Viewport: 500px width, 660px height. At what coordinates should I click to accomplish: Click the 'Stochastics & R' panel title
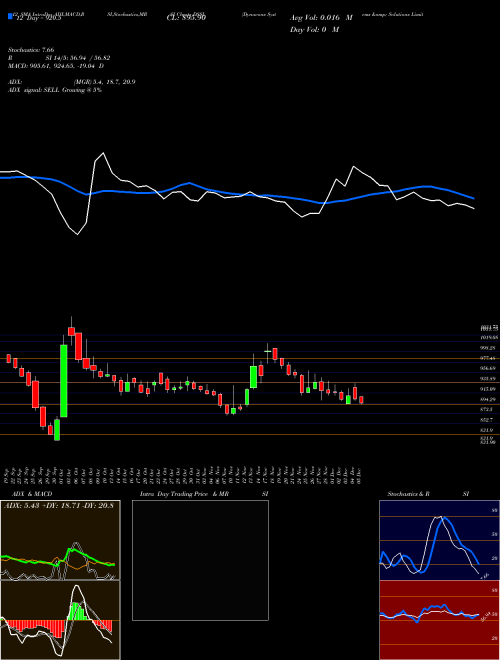(408, 494)
